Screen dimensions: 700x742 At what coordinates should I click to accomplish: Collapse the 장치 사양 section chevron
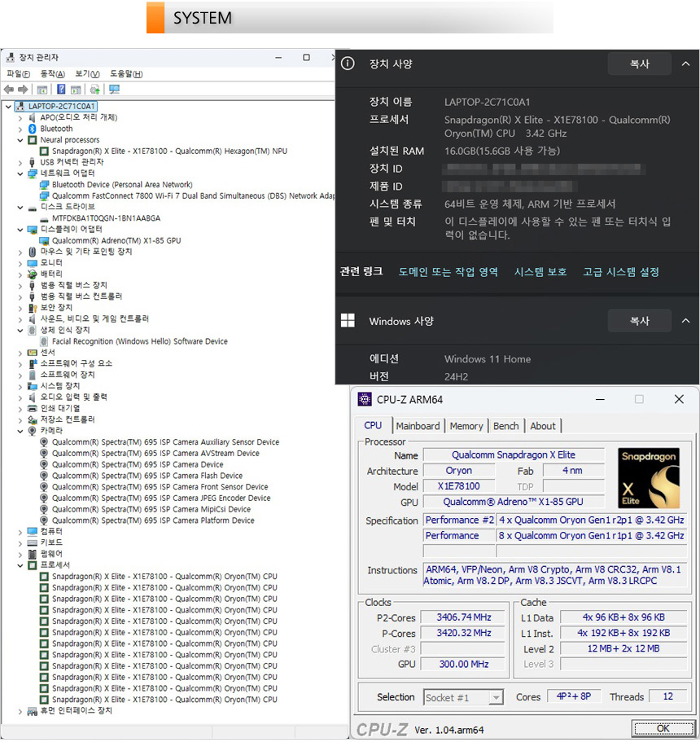[x=685, y=64]
